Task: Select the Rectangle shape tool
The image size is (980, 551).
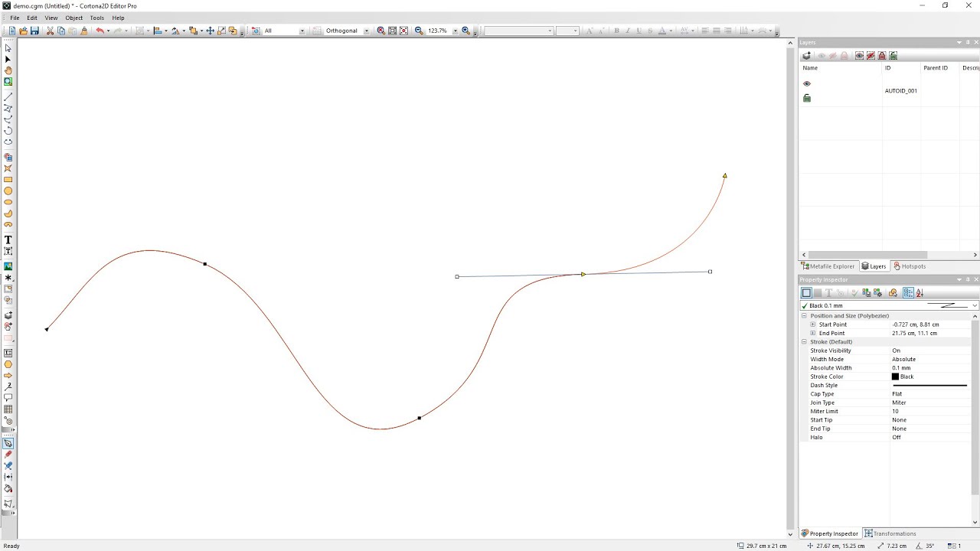Action: point(8,180)
